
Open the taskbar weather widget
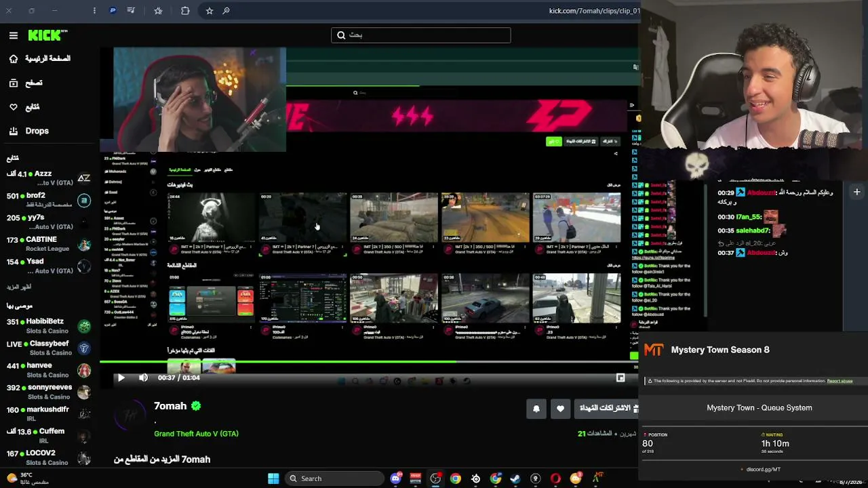[x=27, y=479]
